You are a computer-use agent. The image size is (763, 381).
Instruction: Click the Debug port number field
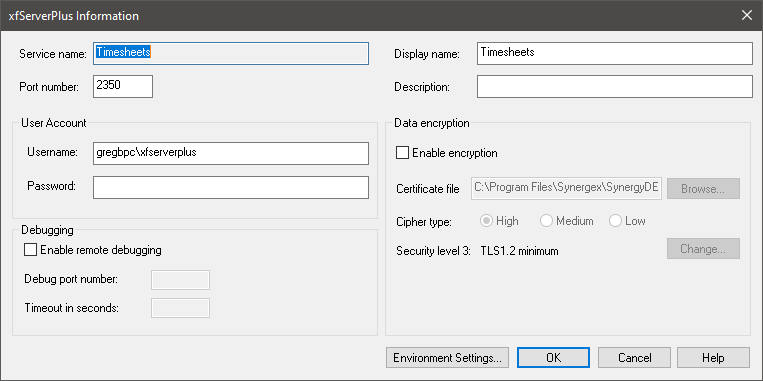click(x=181, y=280)
